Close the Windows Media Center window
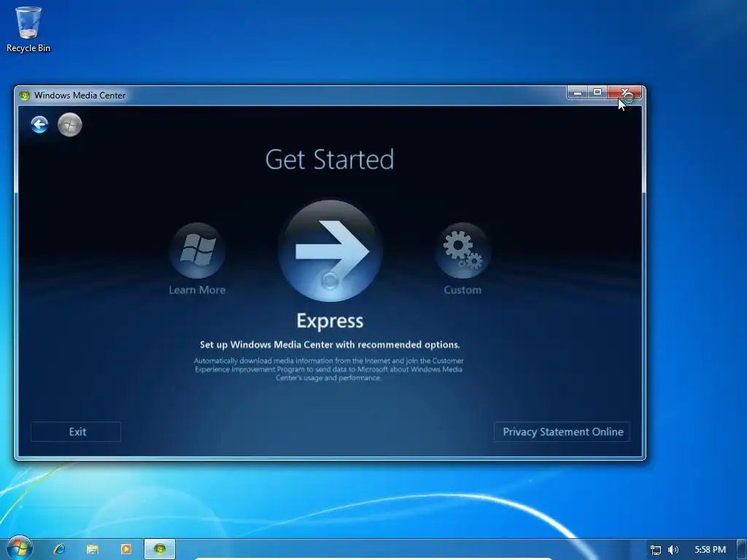Image resolution: width=747 pixels, height=560 pixels. pyautogui.click(x=624, y=93)
